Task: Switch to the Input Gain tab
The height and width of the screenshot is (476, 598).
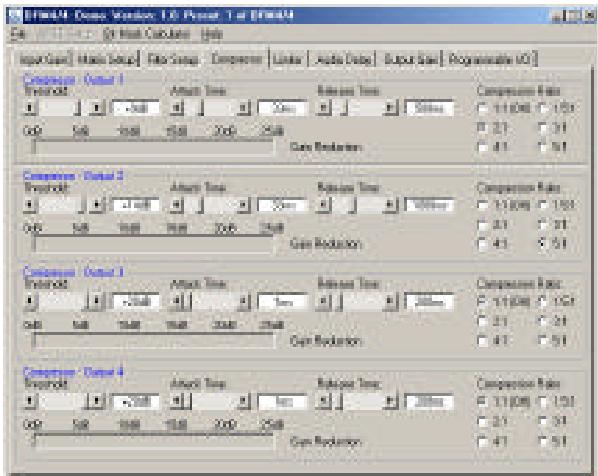Action: click(x=45, y=60)
